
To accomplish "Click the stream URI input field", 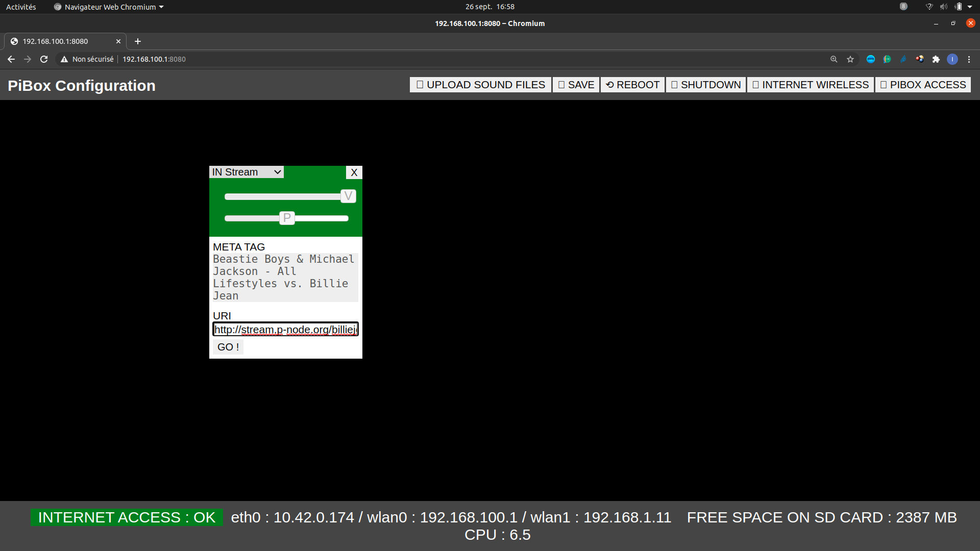I will click(x=285, y=330).
